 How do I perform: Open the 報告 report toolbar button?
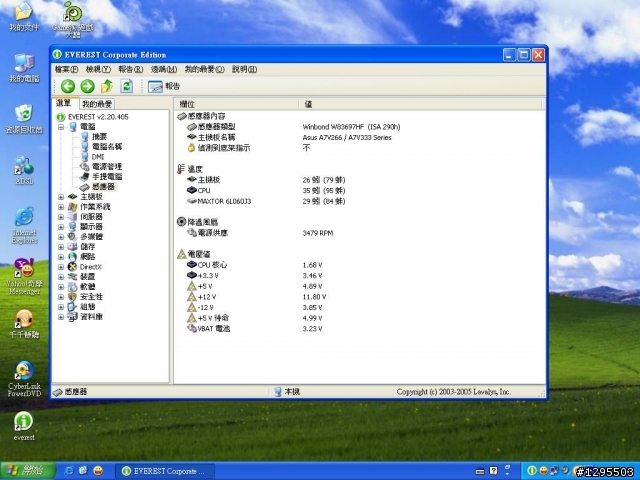(164, 86)
